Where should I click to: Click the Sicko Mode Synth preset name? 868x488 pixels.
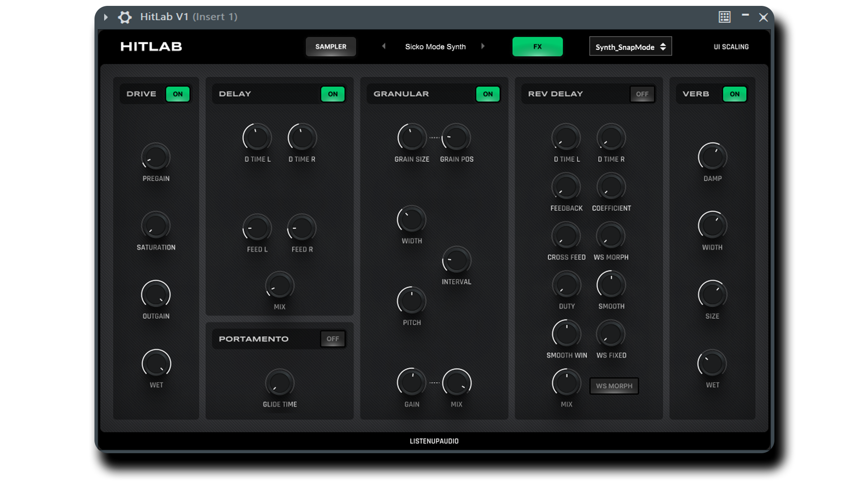click(435, 47)
